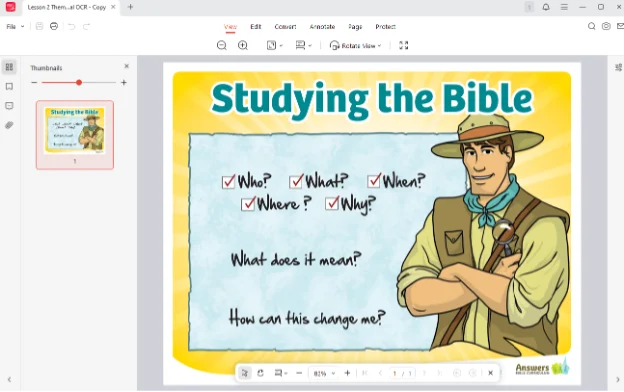Click the Undo arrow icon
624x392 pixels.
(71, 27)
